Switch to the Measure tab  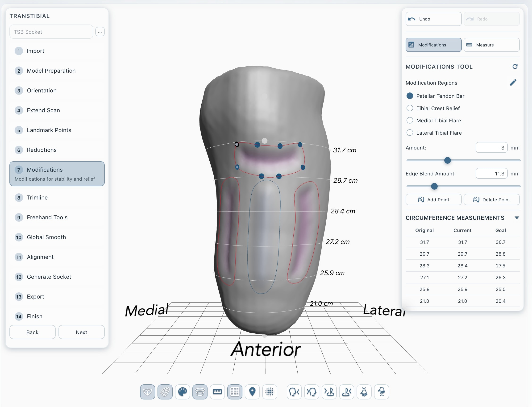tap(491, 45)
